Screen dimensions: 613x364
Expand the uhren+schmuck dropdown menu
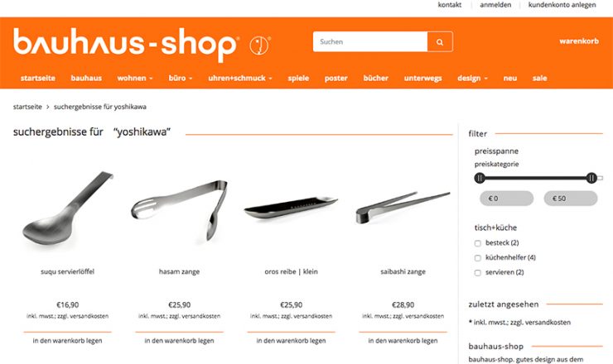pyautogui.click(x=240, y=78)
